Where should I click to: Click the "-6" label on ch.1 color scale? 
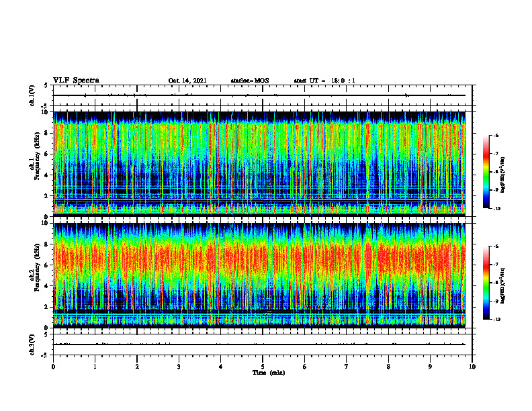pyautogui.click(x=496, y=136)
